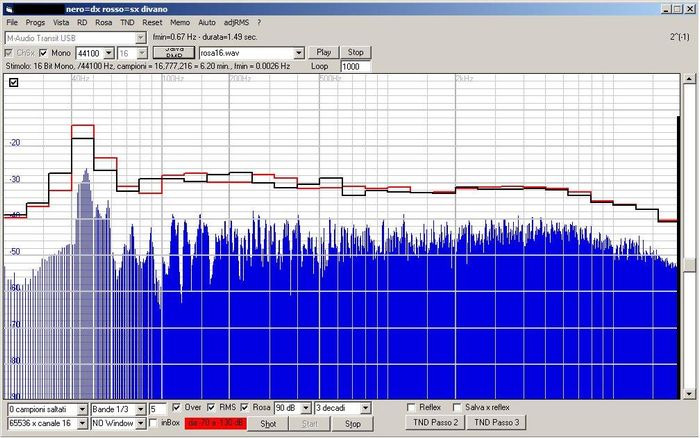Click the bottom Stop button beside Start
The image size is (700, 438).
click(x=352, y=424)
